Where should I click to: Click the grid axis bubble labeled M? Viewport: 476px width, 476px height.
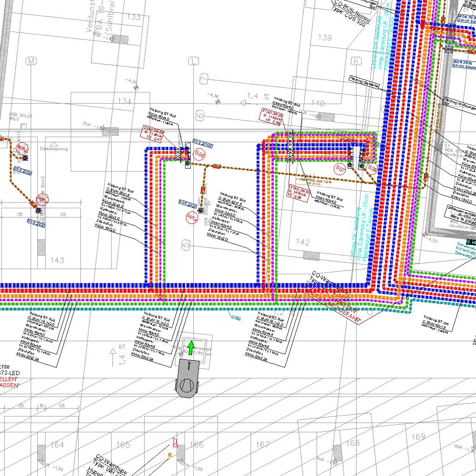[31, 61]
